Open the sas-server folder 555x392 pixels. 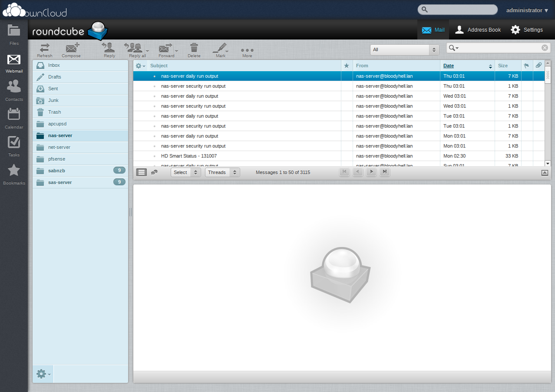(80, 182)
